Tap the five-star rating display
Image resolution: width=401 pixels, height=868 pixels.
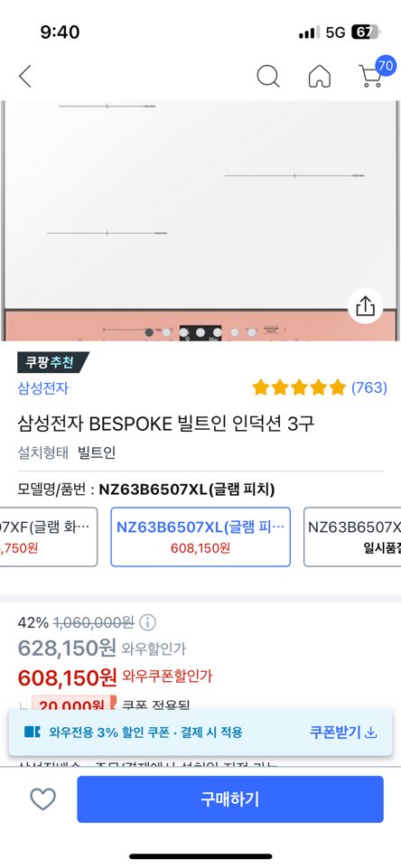(299, 387)
